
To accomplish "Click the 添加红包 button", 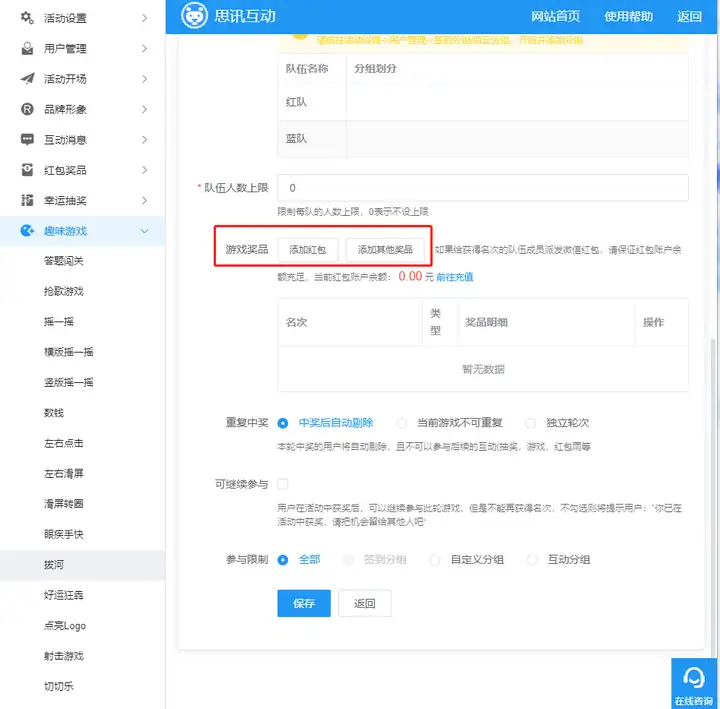I will click(308, 249).
